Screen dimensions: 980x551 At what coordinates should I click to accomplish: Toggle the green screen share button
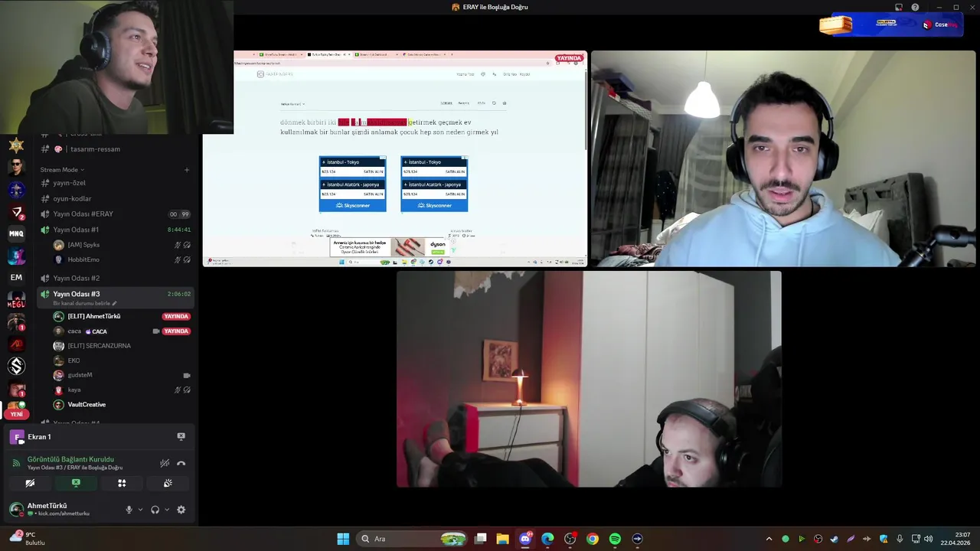point(76,483)
